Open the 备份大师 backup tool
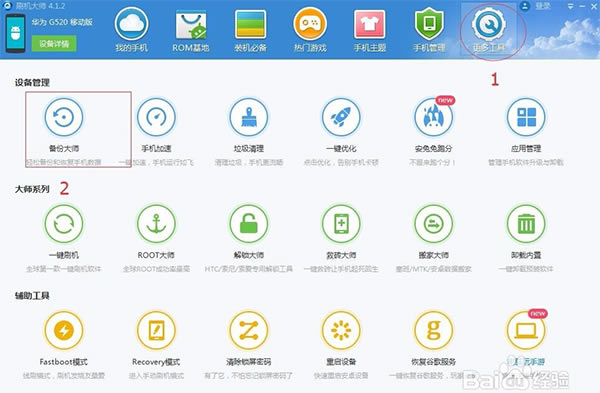Image resolution: width=600 pixels, height=393 pixels. [64, 117]
